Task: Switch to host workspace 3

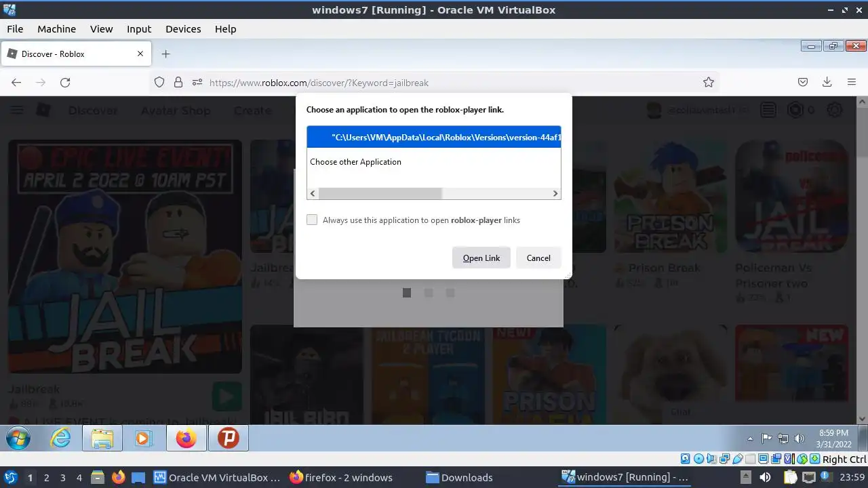Action: [x=62, y=477]
